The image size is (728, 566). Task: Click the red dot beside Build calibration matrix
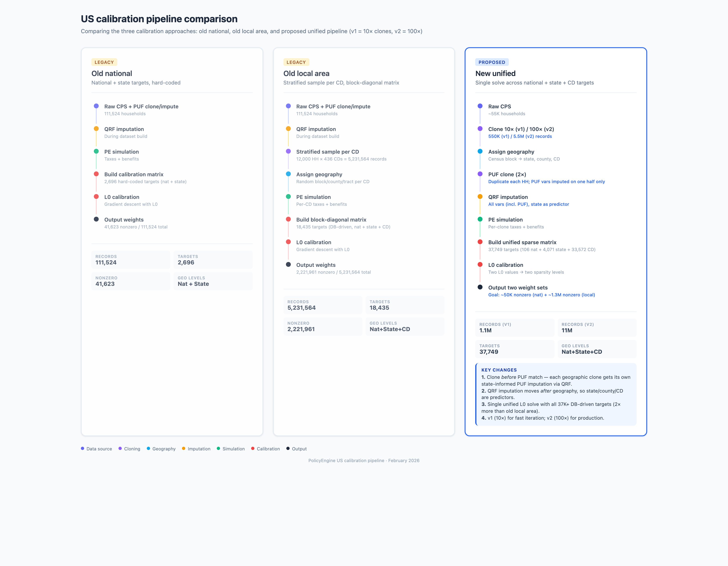pyautogui.click(x=96, y=174)
